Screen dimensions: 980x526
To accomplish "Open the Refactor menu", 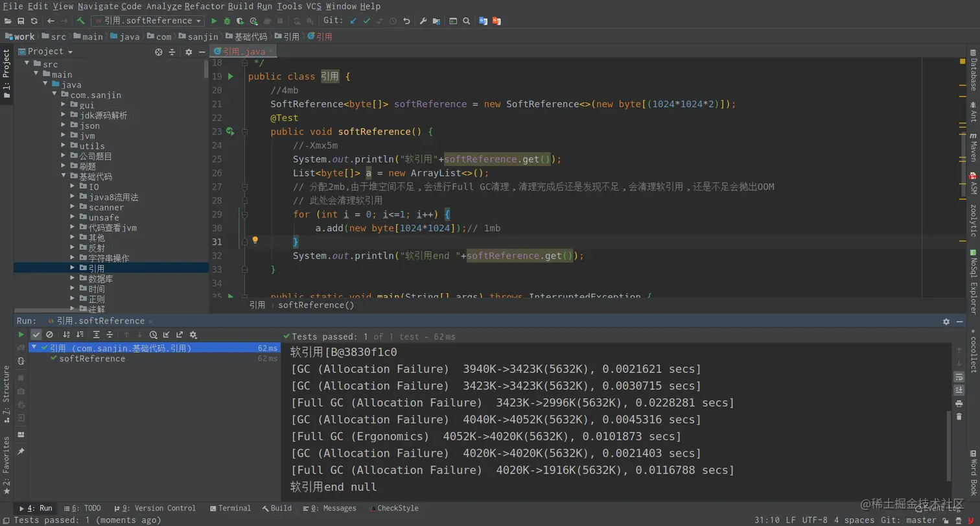I will 205,6.
